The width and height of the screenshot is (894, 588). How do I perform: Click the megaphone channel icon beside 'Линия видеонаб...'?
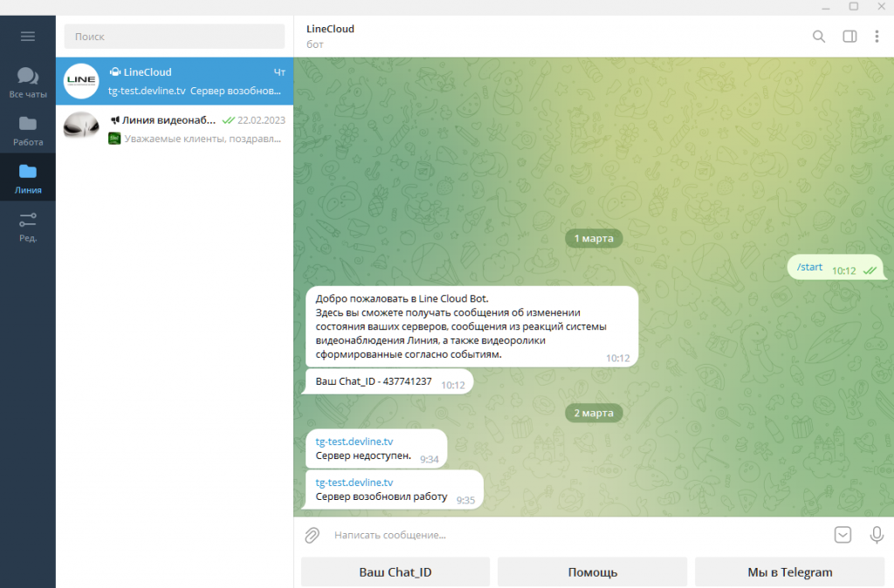tap(115, 120)
